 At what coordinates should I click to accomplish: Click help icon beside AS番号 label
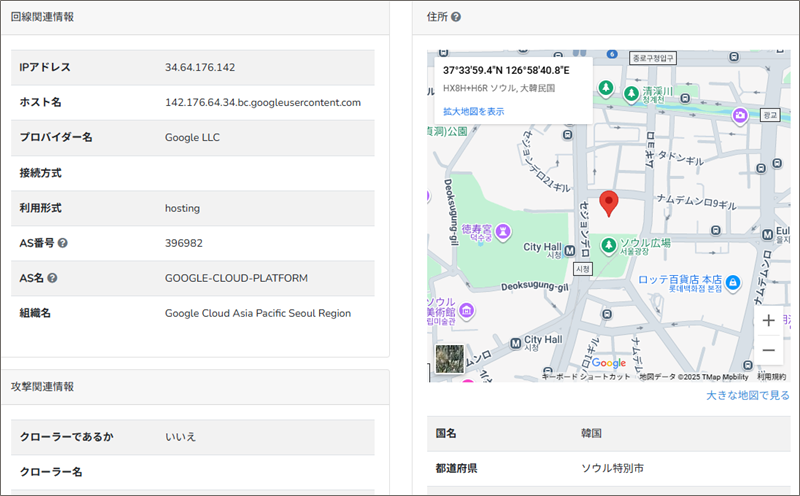tap(63, 243)
